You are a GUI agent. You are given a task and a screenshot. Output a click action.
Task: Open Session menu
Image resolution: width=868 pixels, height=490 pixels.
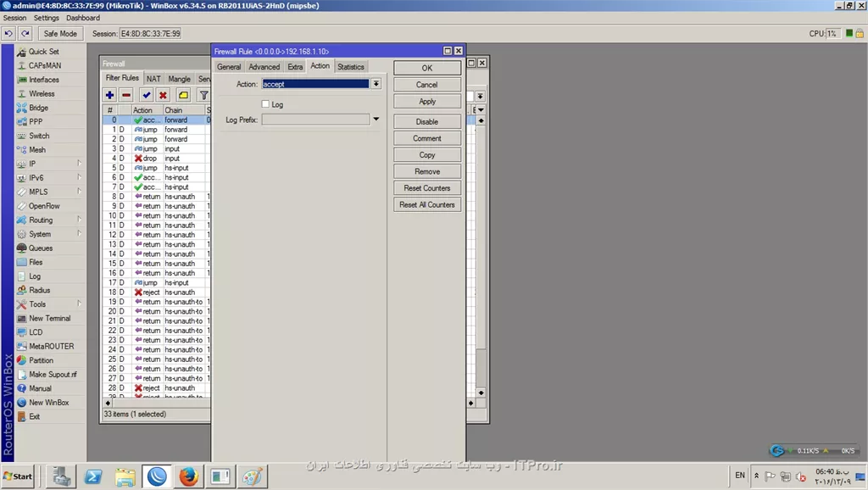pos(15,18)
